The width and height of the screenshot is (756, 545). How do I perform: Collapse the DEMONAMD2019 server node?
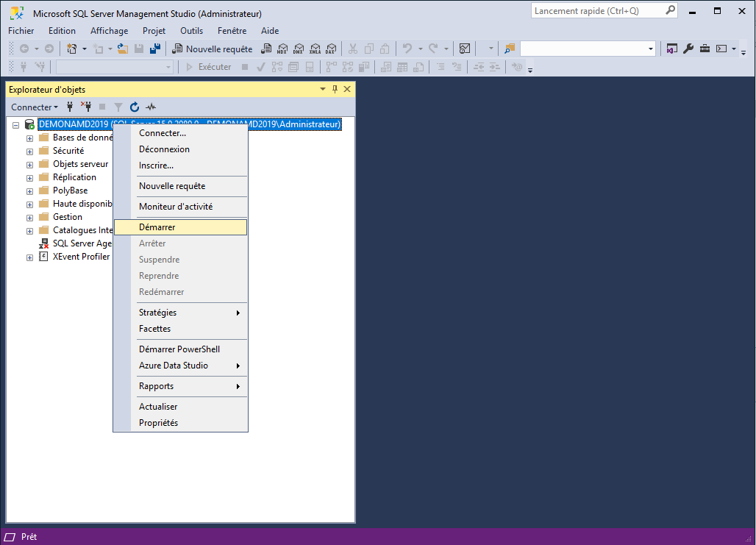click(15, 125)
